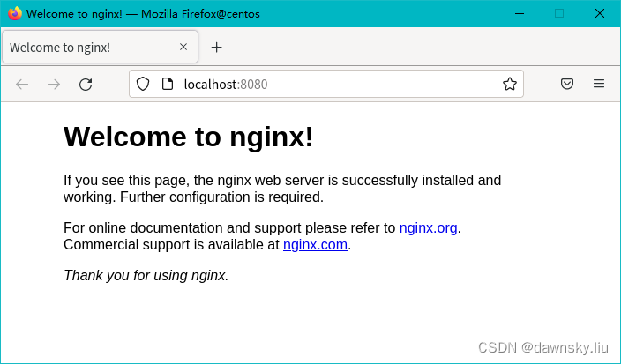Follow the nginx.com link
Viewport: 621px width, 364px height.
tap(315, 244)
